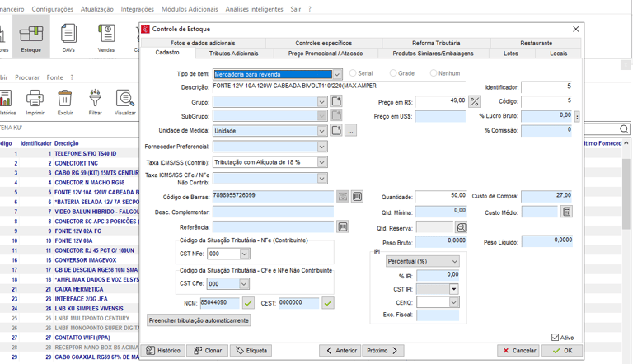Open the Reforma Tributária tab
The width and height of the screenshot is (633, 364).
436,43
